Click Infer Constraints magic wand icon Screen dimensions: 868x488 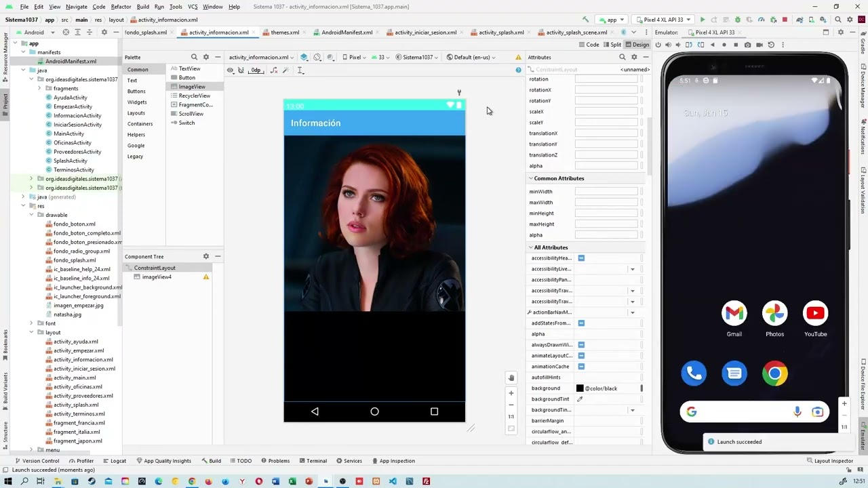[285, 70]
